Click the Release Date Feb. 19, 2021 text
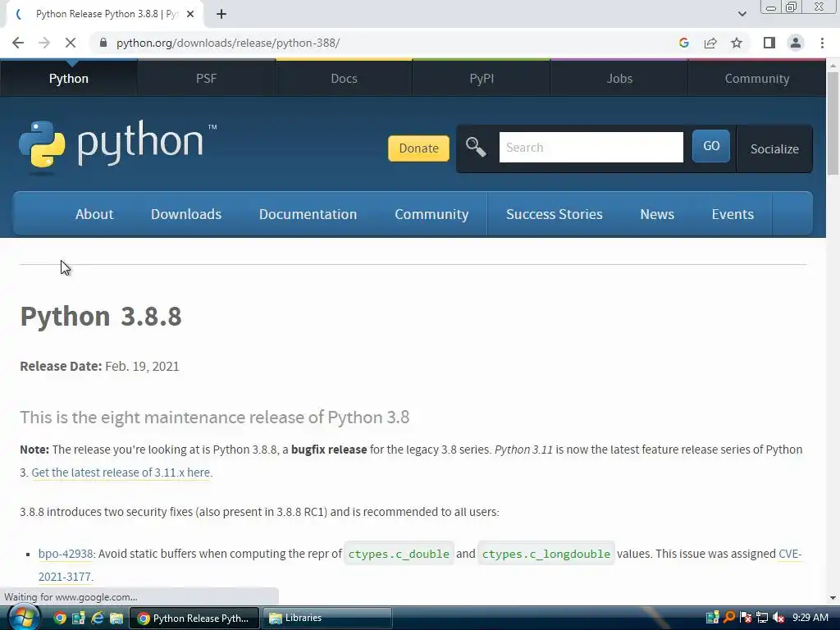The image size is (840, 630). tap(99, 367)
